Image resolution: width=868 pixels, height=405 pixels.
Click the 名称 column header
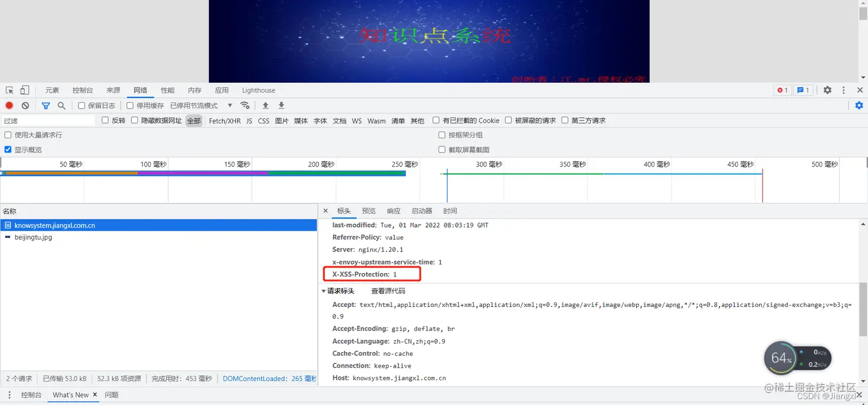tap(158, 211)
